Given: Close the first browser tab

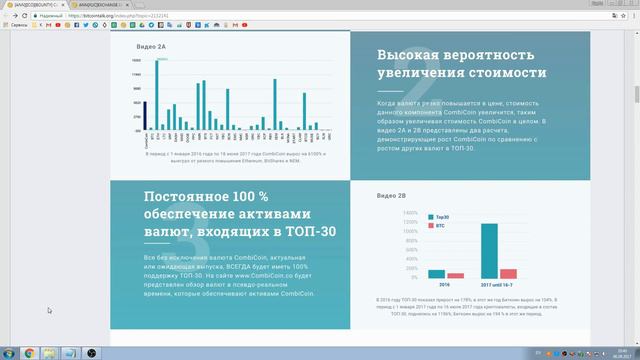Looking at the screenshot, I should (x=63, y=5).
